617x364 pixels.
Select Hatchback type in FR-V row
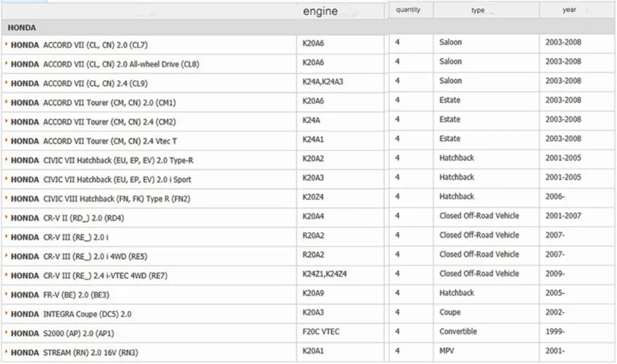(x=457, y=293)
